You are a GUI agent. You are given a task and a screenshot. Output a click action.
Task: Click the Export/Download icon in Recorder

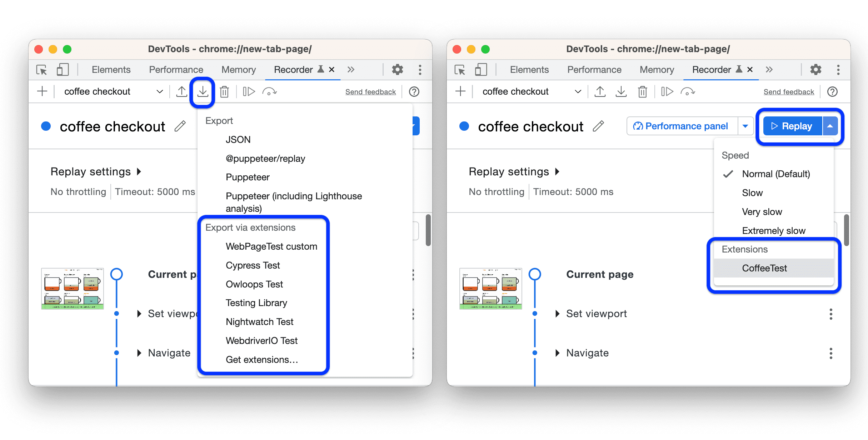(203, 91)
